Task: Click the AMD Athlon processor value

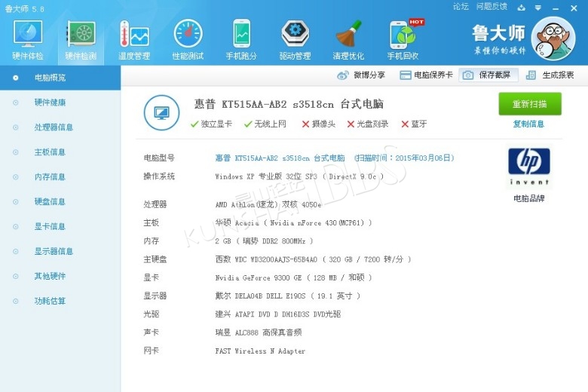Action: (268, 204)
